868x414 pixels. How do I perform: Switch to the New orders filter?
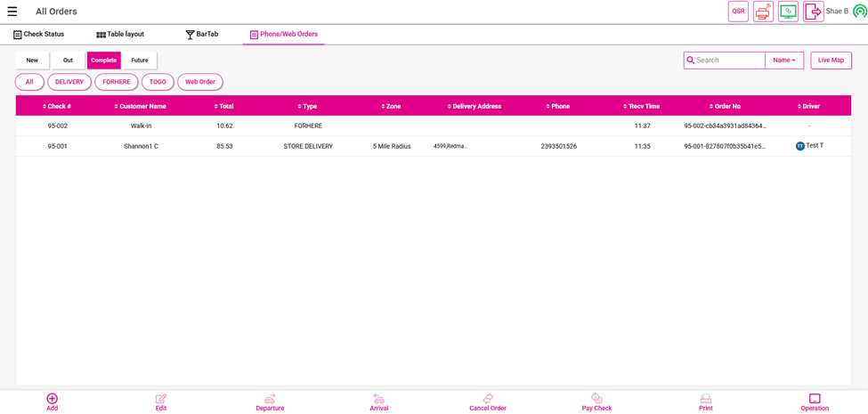click(x=32, y=61)
